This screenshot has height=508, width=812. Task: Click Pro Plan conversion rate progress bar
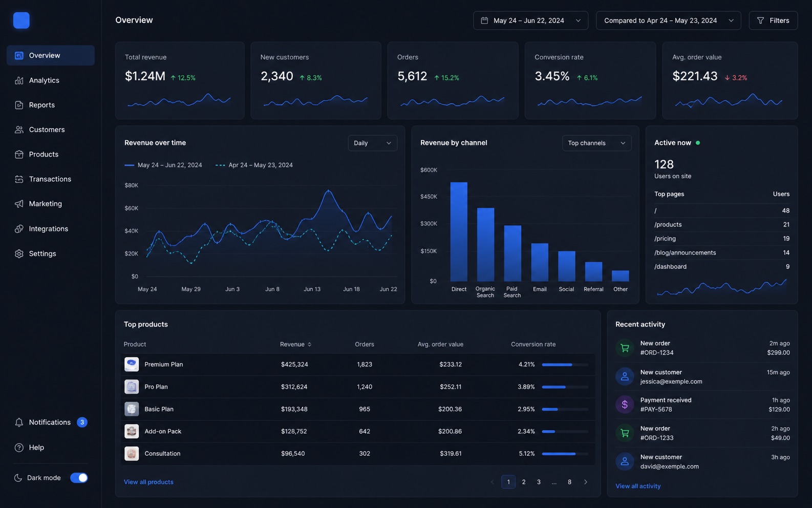point(565,387)
